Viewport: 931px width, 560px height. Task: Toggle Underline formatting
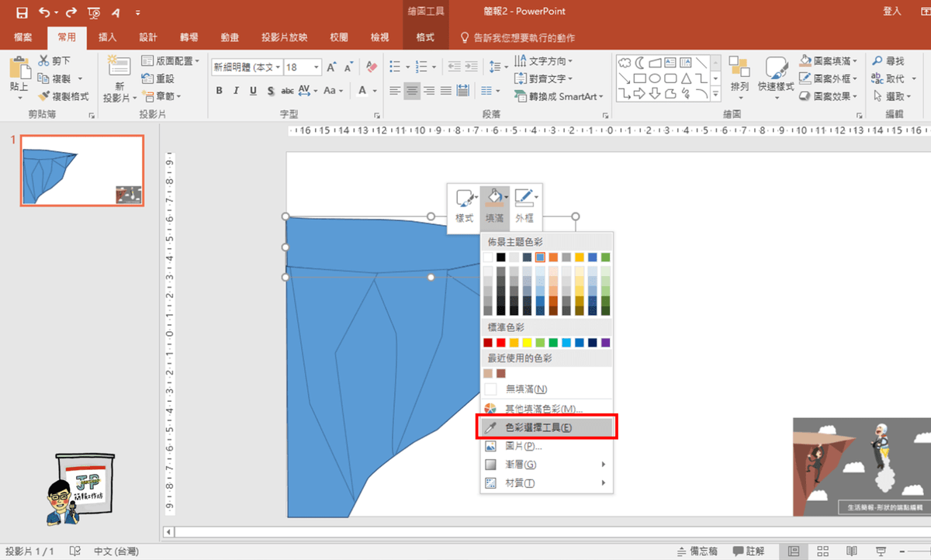pos(254,91)
